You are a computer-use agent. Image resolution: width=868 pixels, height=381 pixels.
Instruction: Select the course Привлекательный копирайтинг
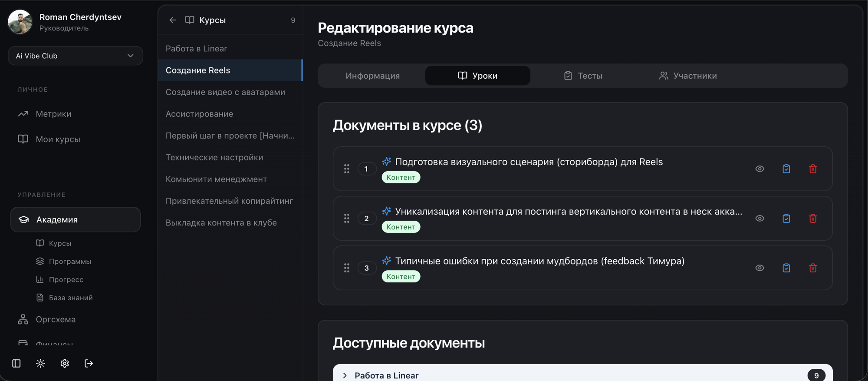(230, 201)
